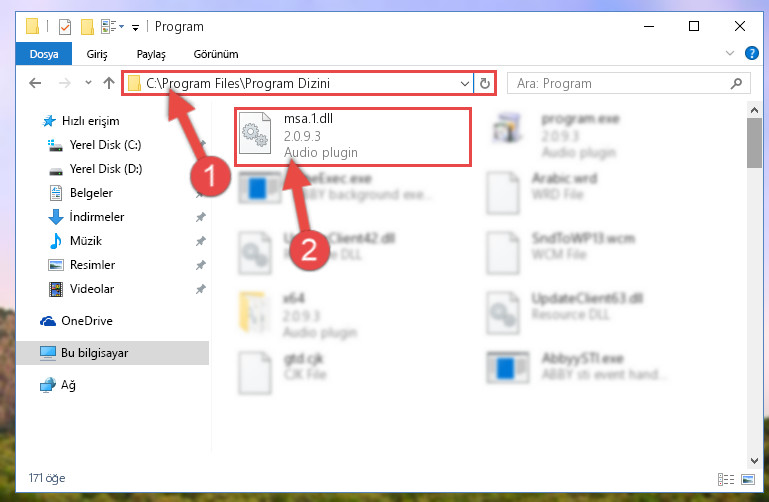Select the msa.1.dll file
Screen dimensions: 769x502
pos(353,137)
